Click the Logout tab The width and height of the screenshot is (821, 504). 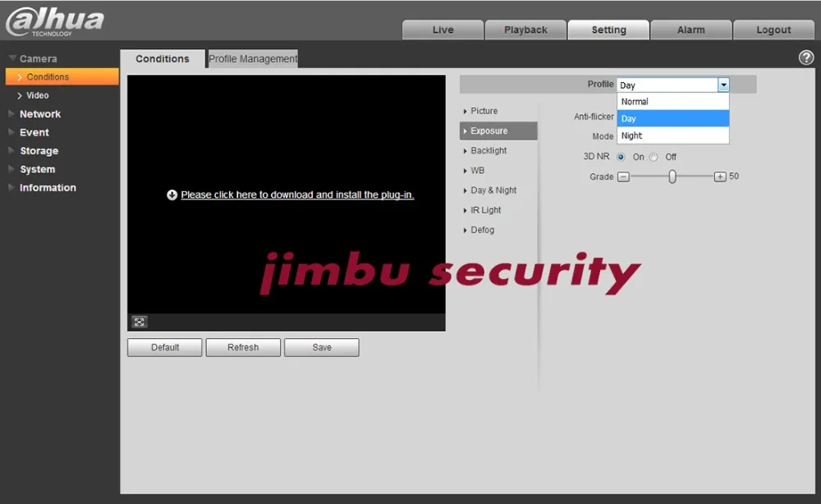click(x=773, y=30)
